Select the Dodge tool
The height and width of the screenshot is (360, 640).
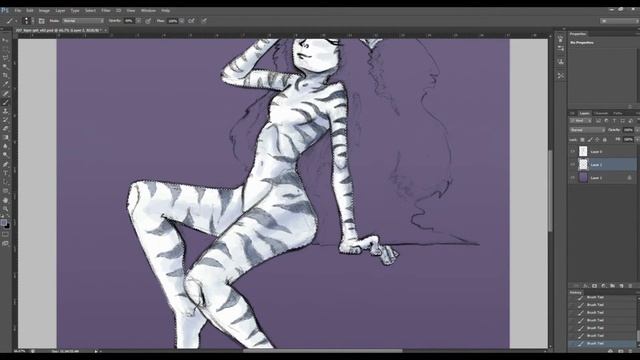(5, 155)
